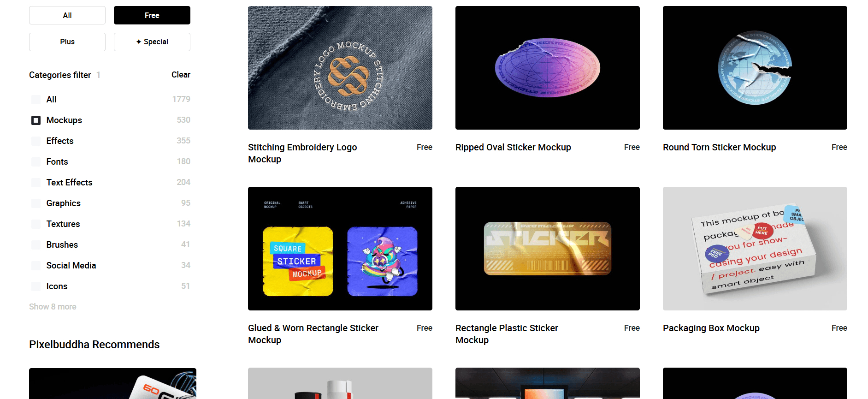
Task: Expand categories with Show 8 more
Action: (53, 307)
